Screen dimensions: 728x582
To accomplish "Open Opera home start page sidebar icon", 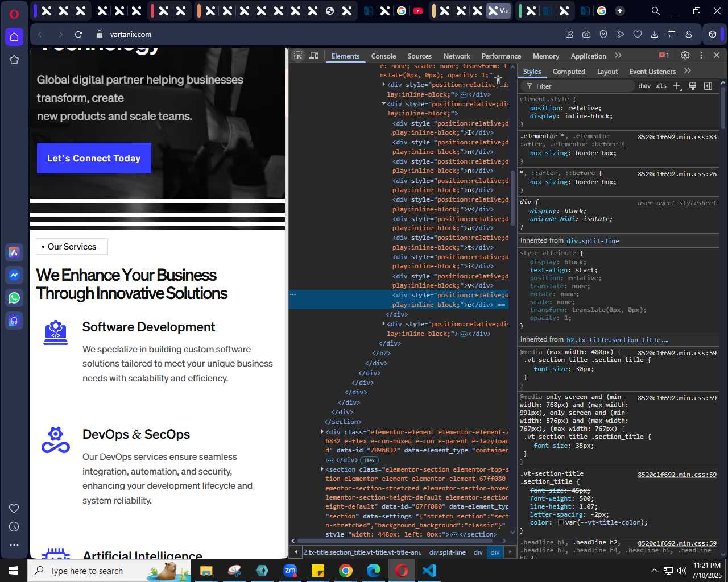I will 14,37.
